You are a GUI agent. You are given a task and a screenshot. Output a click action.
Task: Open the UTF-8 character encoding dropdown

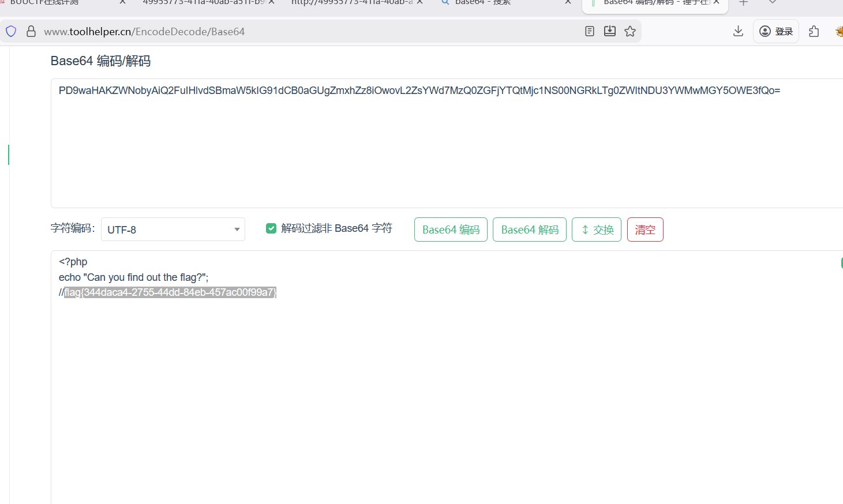(x=173, y=230)
